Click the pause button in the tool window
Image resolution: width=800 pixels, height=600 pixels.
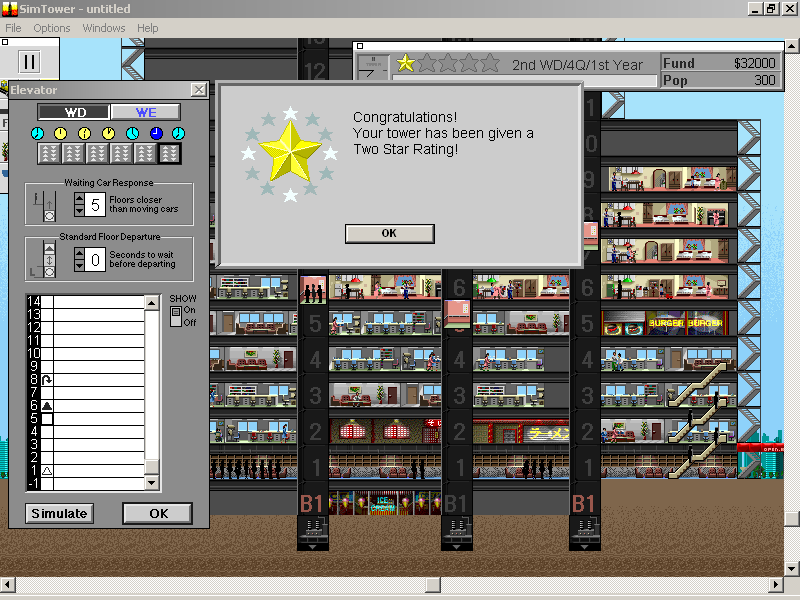click(30, 62)
